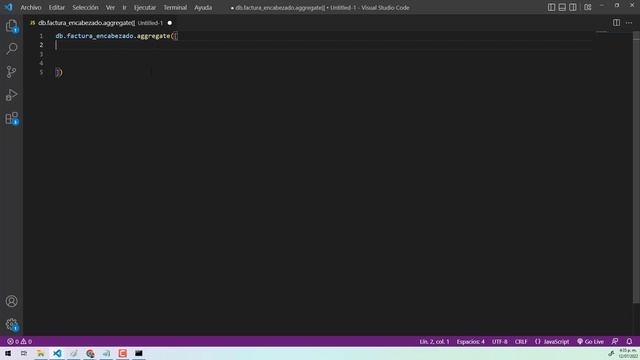Viewport: 640px width, 360px height.
Task: Open the Source Control view
Action: [x=11, y=72]
